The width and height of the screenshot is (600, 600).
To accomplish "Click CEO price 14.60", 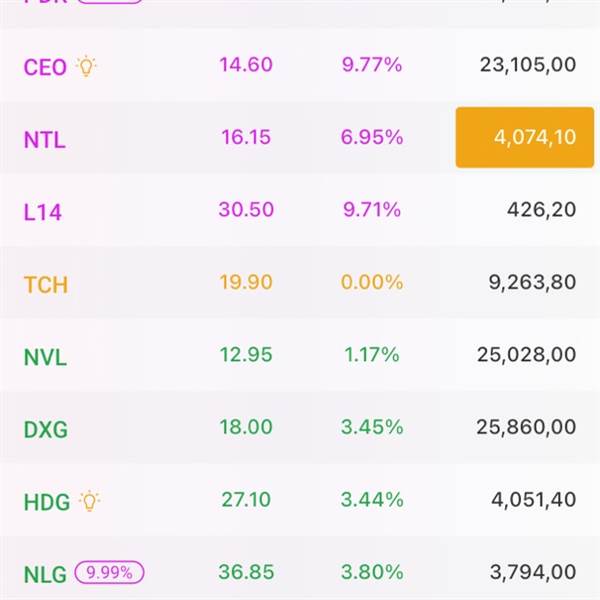I will 246,64.
